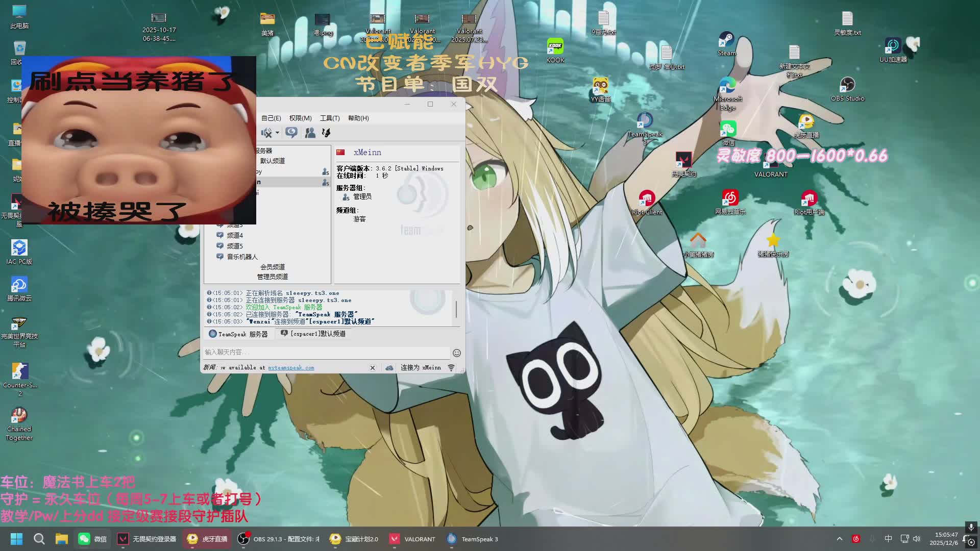Select channel 频道4 in tree
Screen dimensions: 980x551
[235, 235]
